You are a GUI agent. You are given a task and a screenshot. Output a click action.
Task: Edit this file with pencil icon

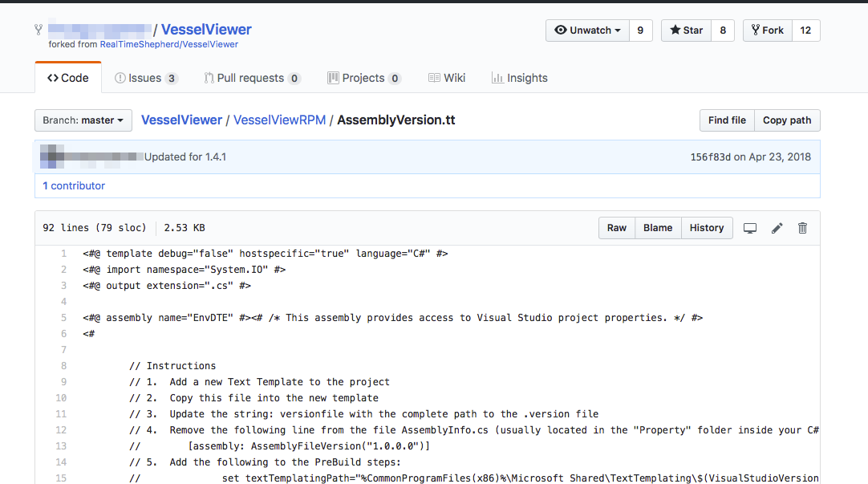(x=777, y=228)
